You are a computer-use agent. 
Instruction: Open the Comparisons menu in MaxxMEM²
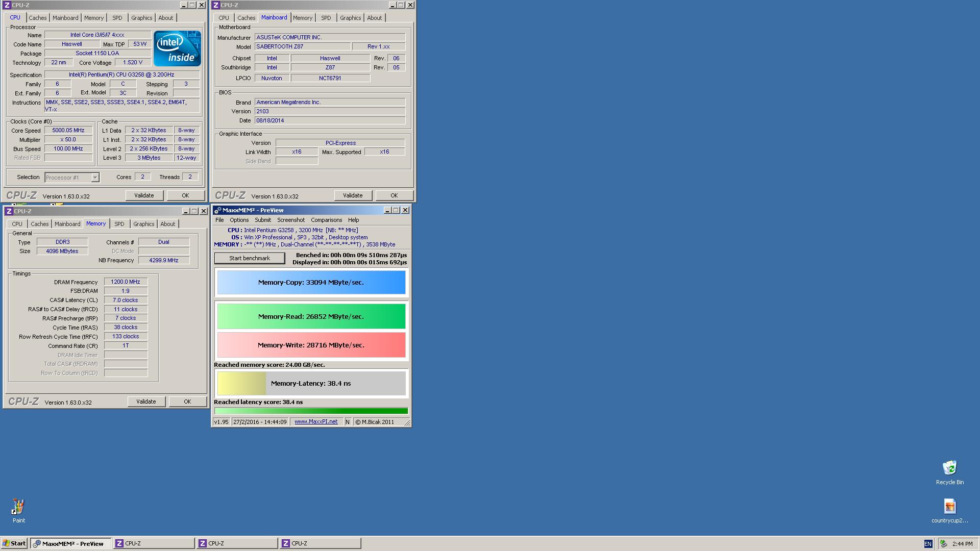(327, 220)
